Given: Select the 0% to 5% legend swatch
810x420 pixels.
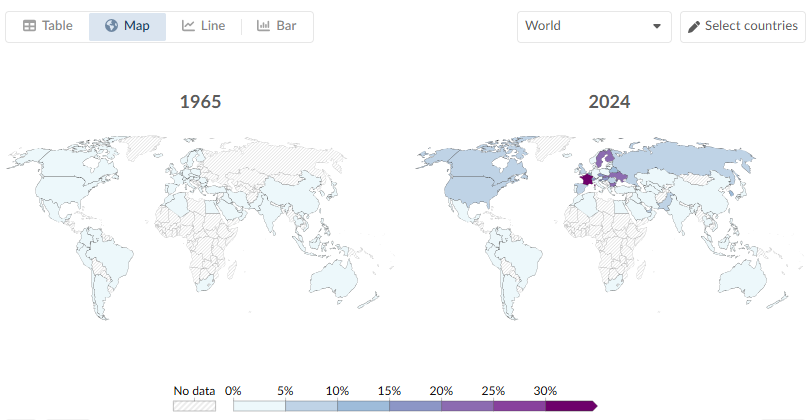Looking at the screenshot, I should [259, 406].
